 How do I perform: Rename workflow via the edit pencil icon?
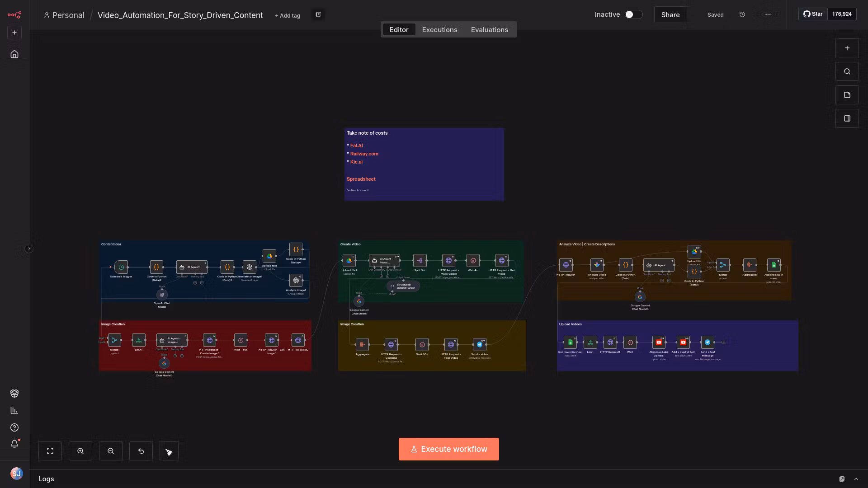point(318,14)
